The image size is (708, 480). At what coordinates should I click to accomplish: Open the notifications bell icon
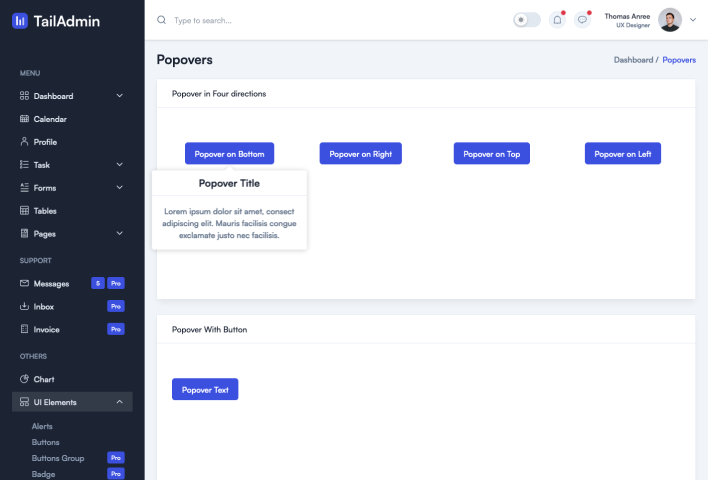557,20
